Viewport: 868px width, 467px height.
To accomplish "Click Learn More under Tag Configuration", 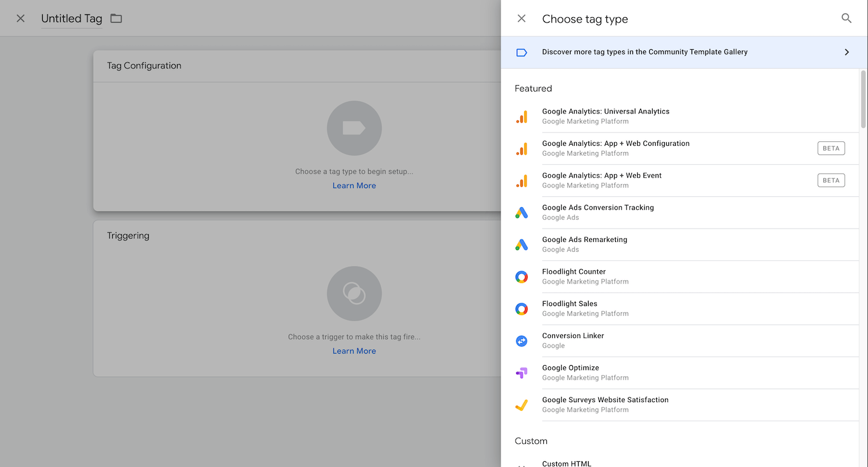I will point(354,186).
